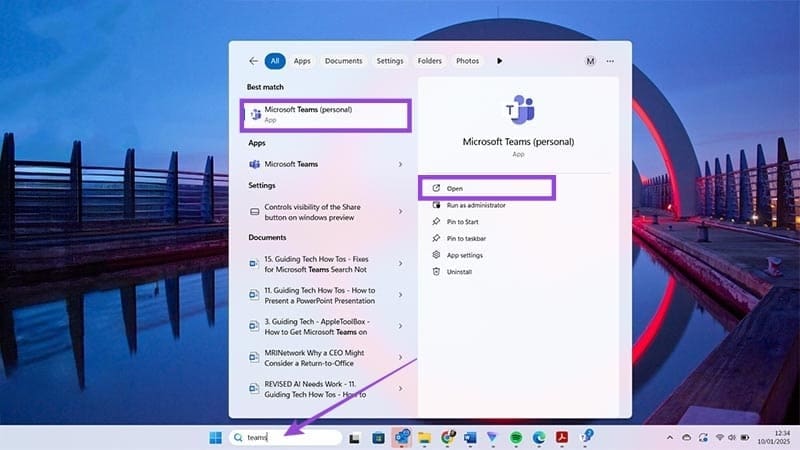Choose Pin to Start
Screen dimensions: 800x450
click(x=463, y=222)
